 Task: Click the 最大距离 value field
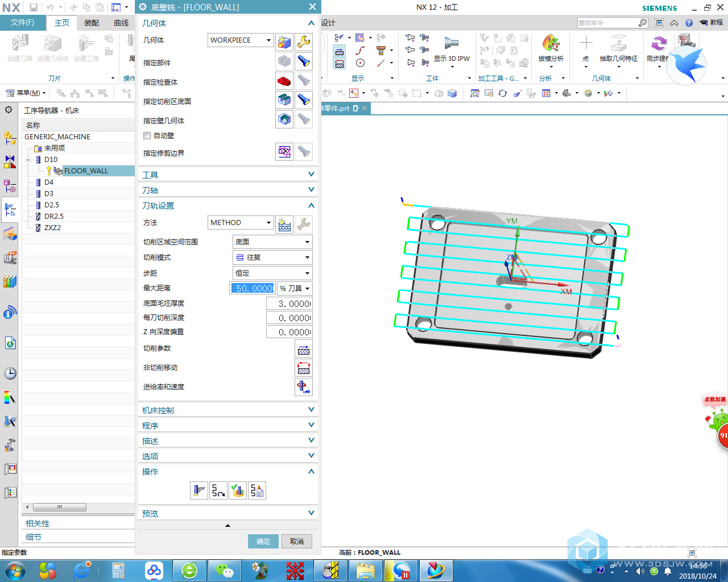(253, 289)
